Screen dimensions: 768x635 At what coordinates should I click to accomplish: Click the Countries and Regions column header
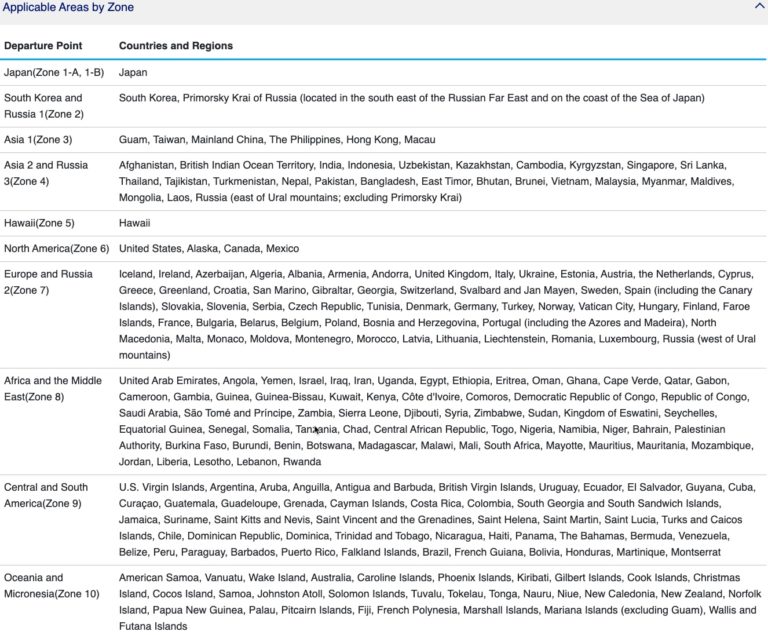[x=176, y=46]
